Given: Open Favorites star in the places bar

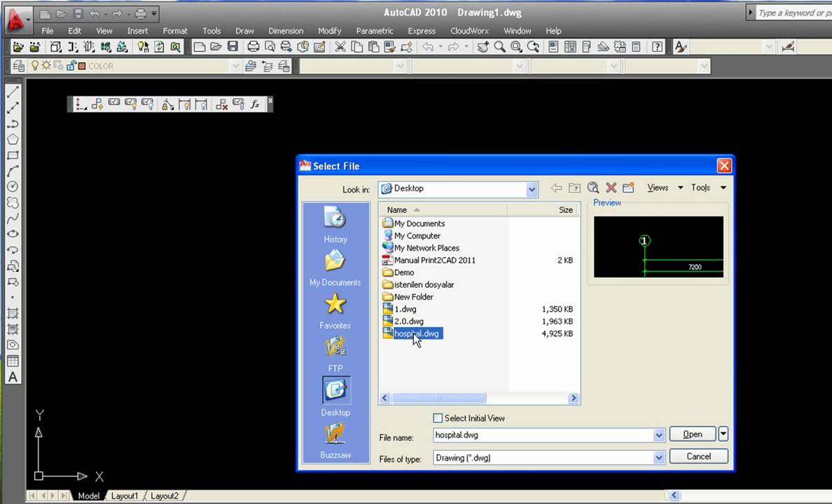Looking at the screenshot, I should pyautogui.click(x=335, y=311).
